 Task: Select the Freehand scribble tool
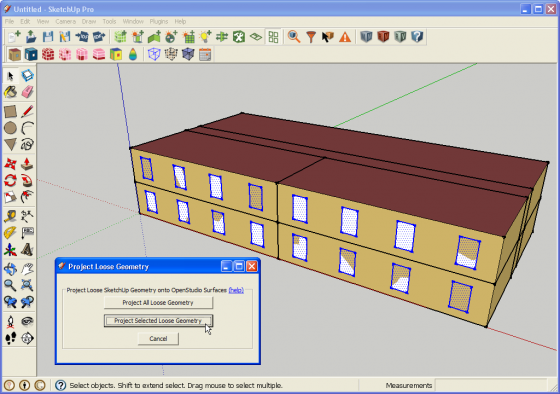point(27,144)
